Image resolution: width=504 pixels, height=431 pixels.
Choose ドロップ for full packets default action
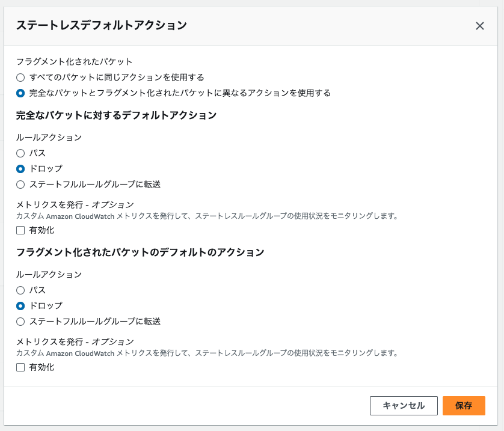20,168
